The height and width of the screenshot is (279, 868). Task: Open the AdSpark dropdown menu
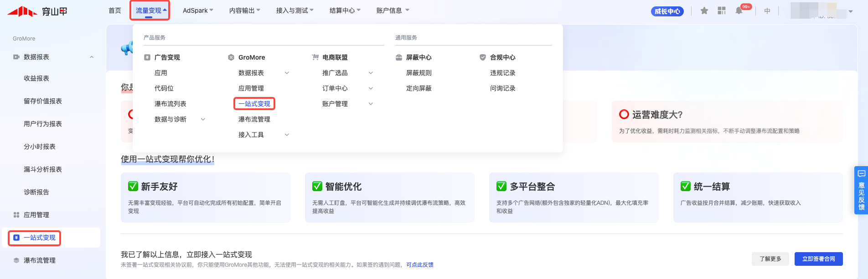[198, 10]
